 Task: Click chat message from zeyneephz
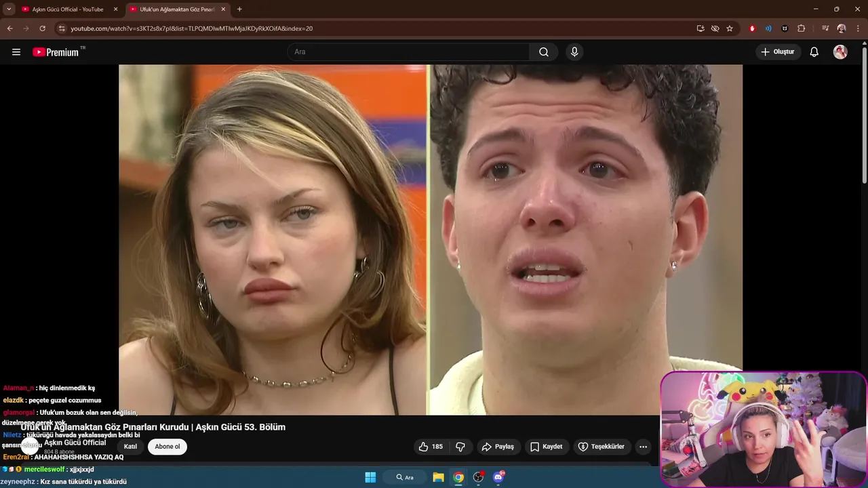(64, 481)
